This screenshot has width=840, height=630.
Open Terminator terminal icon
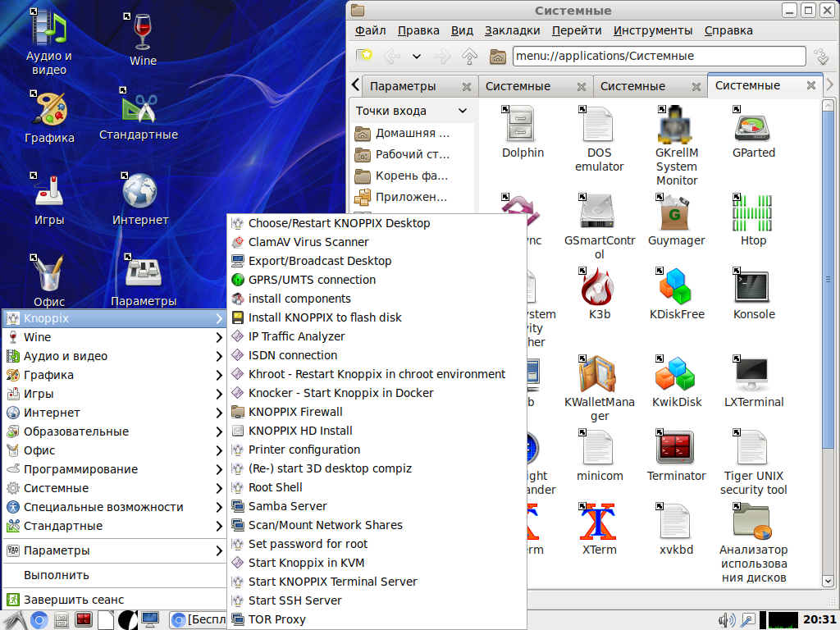click(x=676, y=449)
